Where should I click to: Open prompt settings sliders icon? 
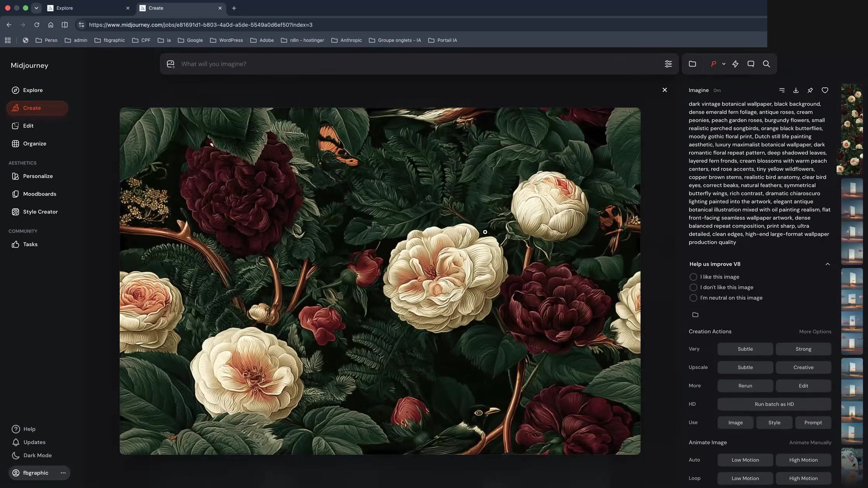668,64
